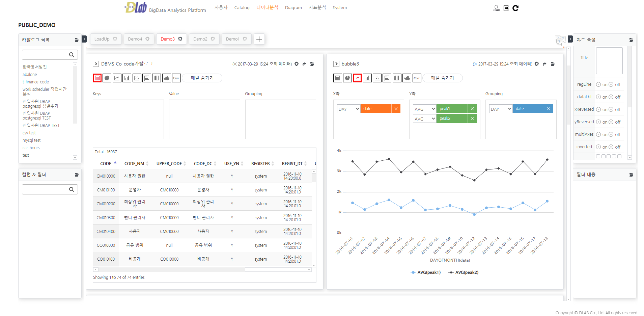
Task: Remove the peak1 Y-axis field
Action: point(472,109)
